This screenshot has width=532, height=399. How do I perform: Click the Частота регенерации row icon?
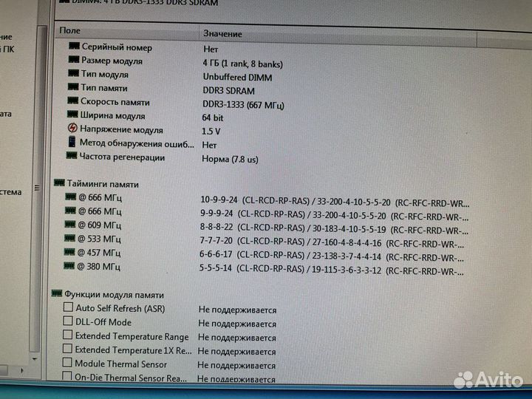click(72, 156)
